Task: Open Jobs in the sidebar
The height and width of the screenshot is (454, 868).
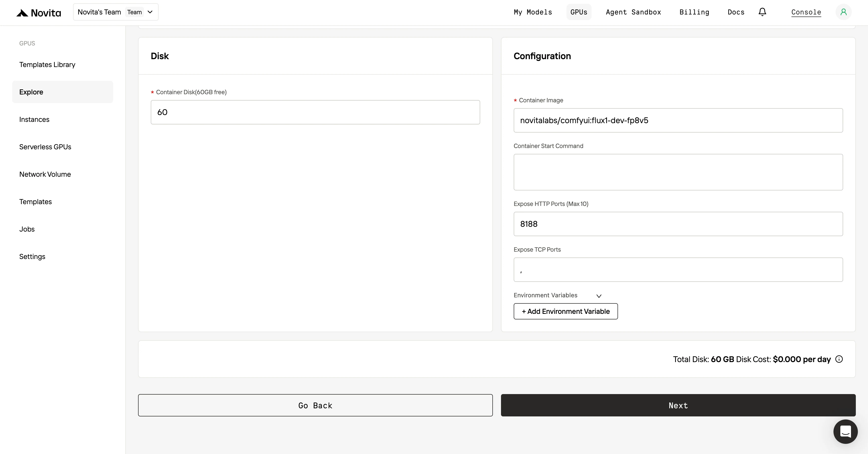Action: pyautogui.click(x=63, y=229)
